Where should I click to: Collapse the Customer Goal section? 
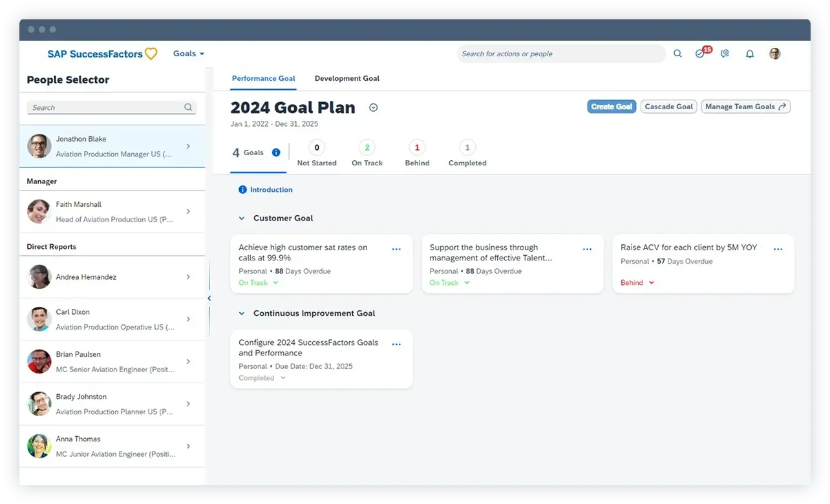(x=242, y=218)
